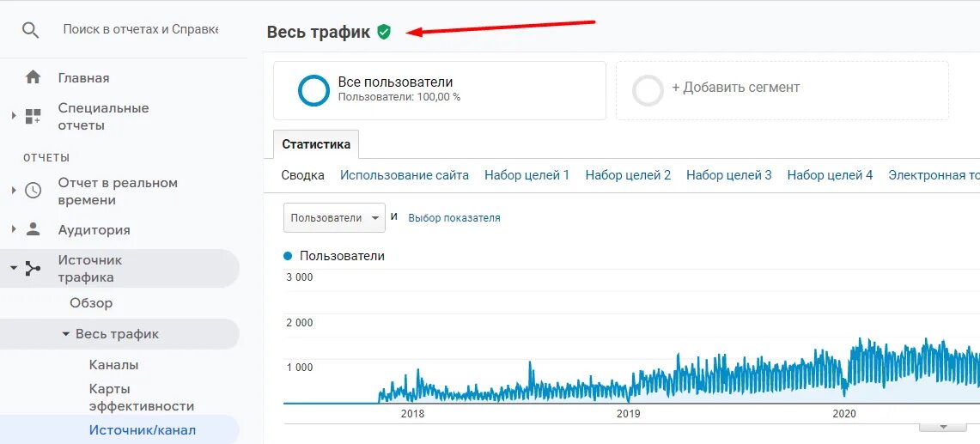
Task: Collapse the Весь трафик tree item
Action: coord(66,334)
